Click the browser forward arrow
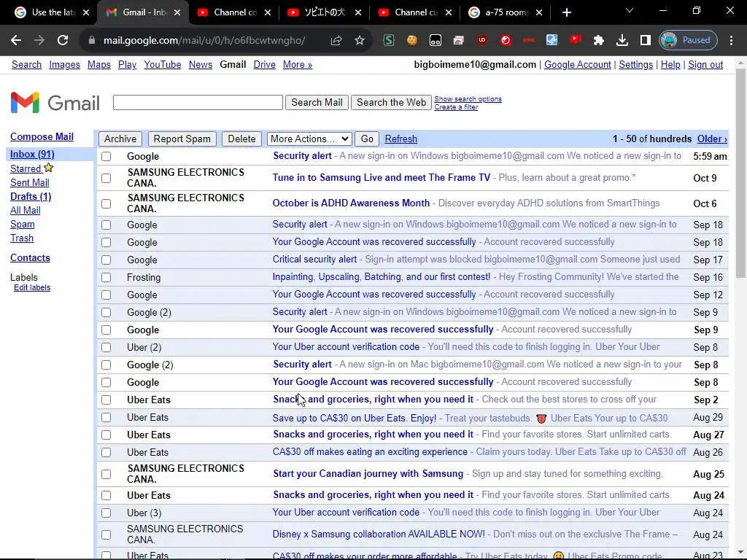The width and height of the screenshot is (747, 560). tap(39, 41)
